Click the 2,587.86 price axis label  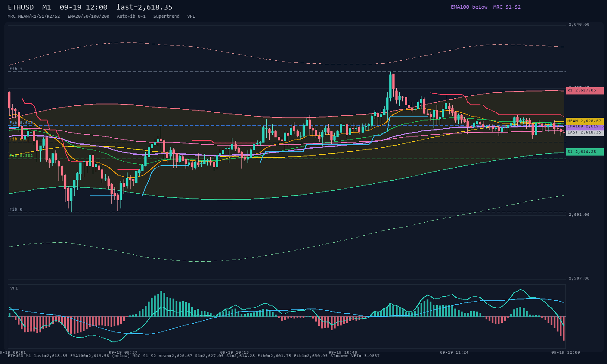point(579,278)
